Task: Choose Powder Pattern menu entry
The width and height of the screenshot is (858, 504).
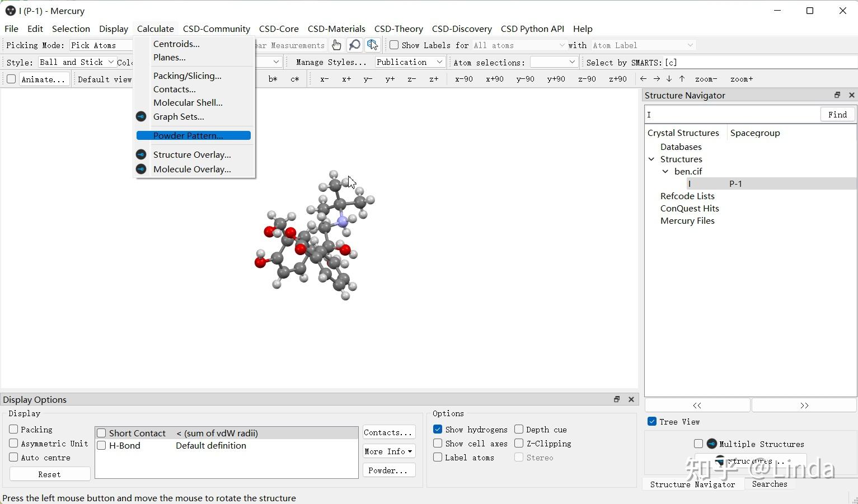Action: [188, 135]
